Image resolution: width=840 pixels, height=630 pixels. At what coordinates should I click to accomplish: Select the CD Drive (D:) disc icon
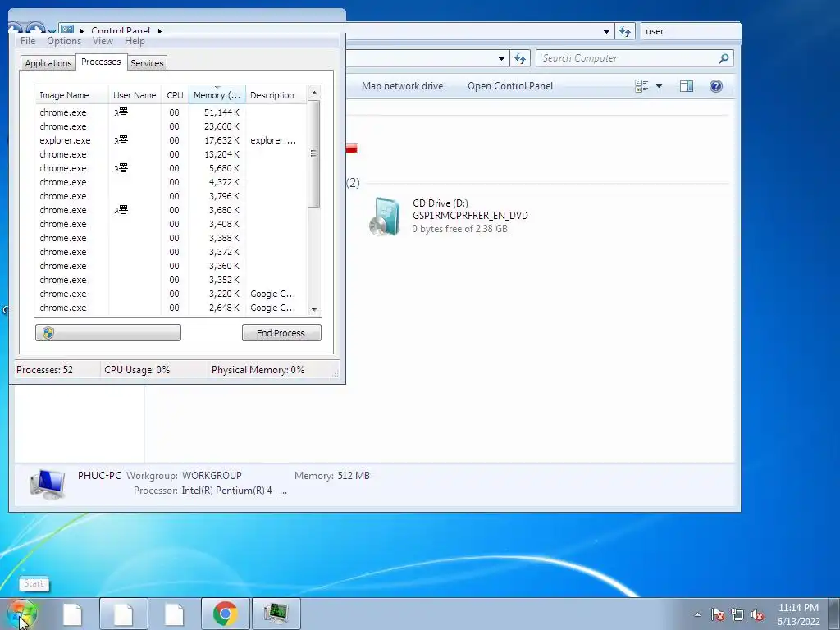coord(385,217)
